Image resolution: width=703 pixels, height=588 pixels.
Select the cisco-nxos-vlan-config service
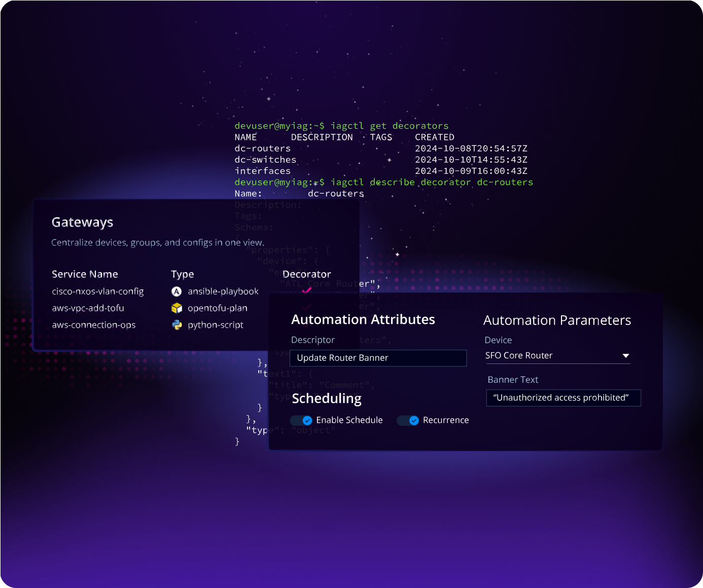pyautogui.click(x=98, y=291)
